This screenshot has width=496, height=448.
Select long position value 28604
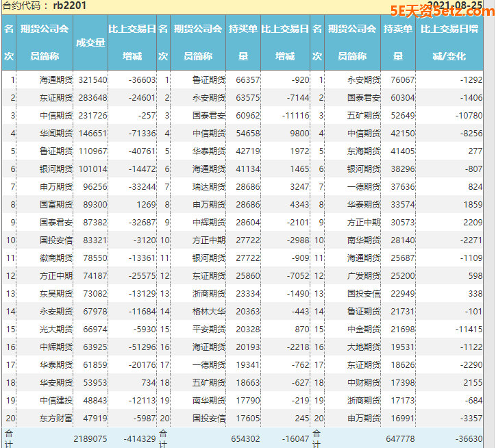[x=248, y=223]
